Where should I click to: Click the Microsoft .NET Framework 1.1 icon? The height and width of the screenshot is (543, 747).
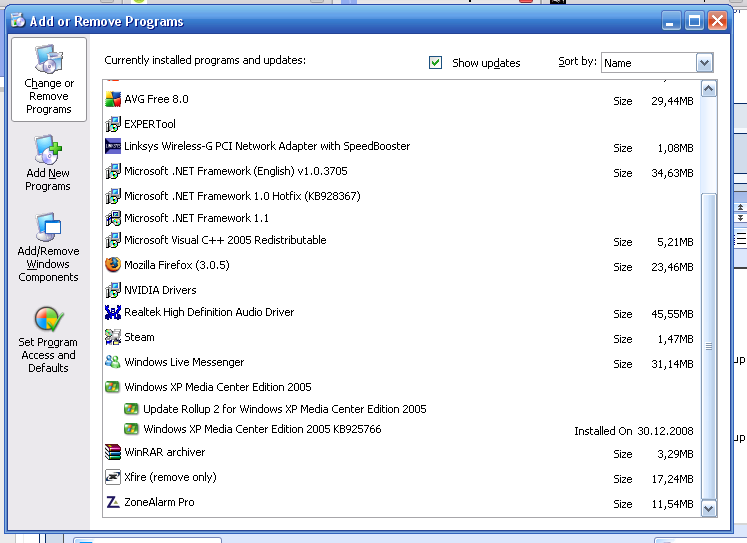[113, 218]
